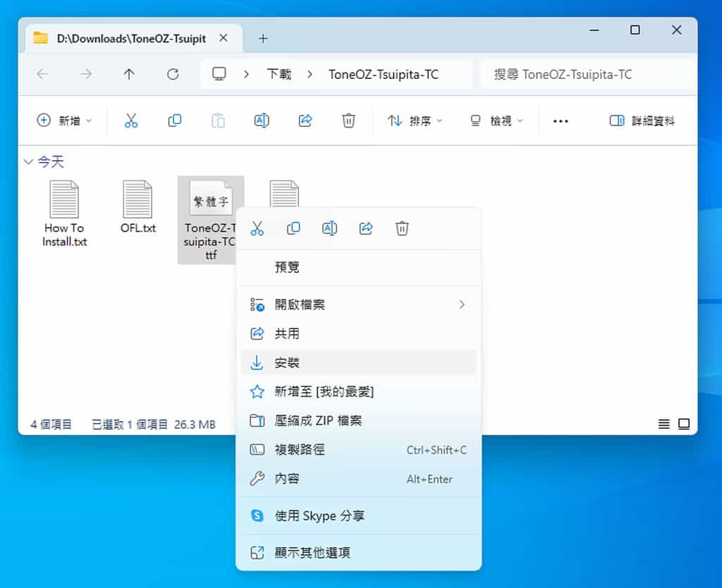Open the 檢視 (View) dropdown
The width and height of the screenshot is (722, 588).
496,121
